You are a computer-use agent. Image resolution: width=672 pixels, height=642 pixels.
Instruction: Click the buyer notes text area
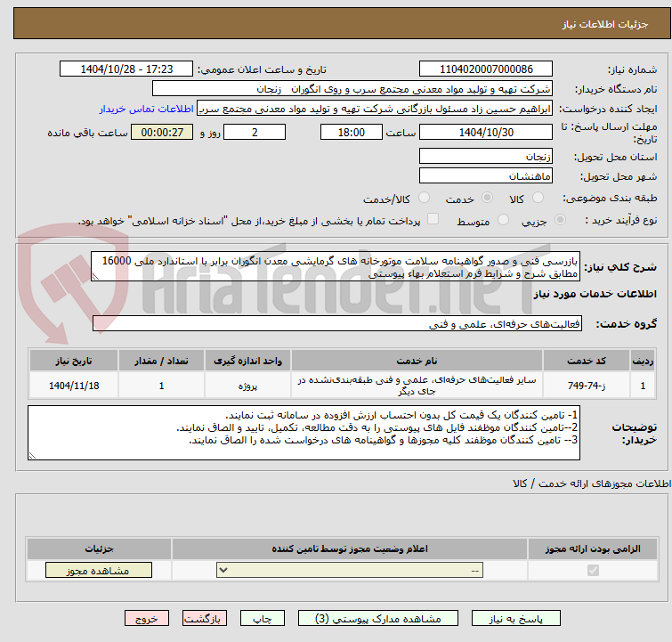coord(304,433)
